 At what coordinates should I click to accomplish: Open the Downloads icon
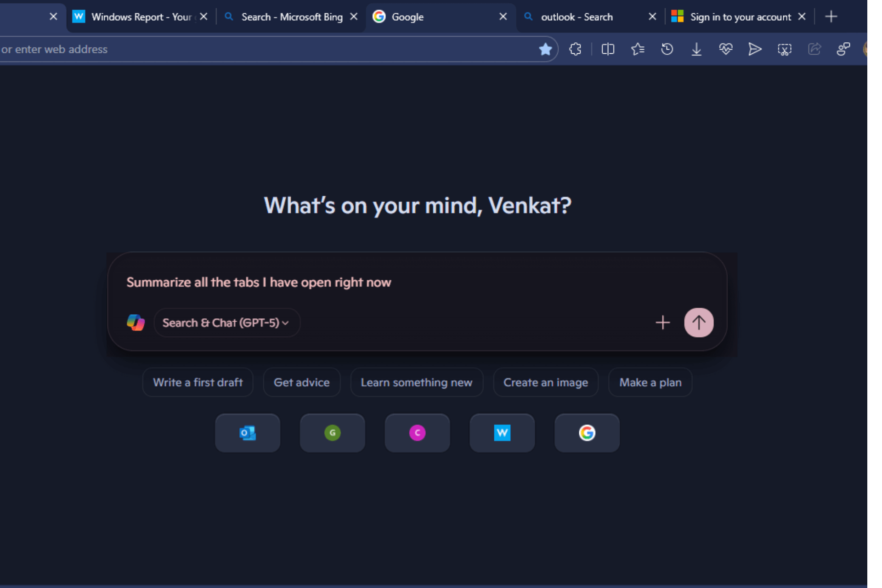[697, 49]
